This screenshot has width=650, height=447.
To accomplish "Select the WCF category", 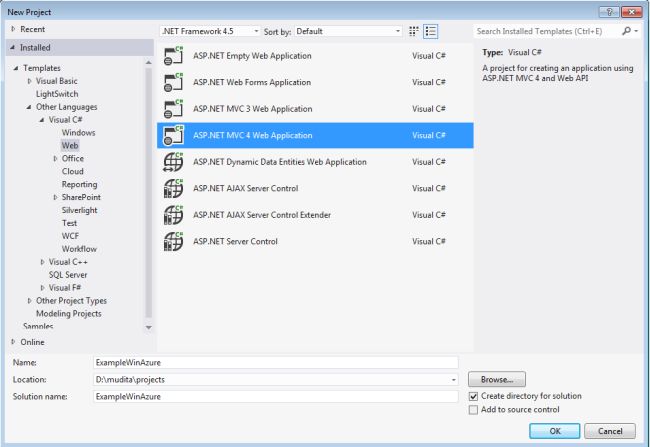I will tap(70, 236).
